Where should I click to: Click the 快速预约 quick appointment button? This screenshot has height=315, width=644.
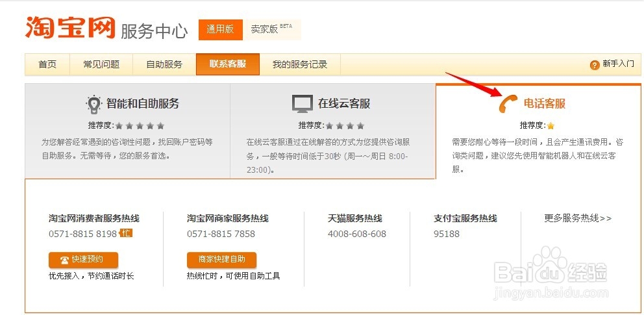pos(83,260)
